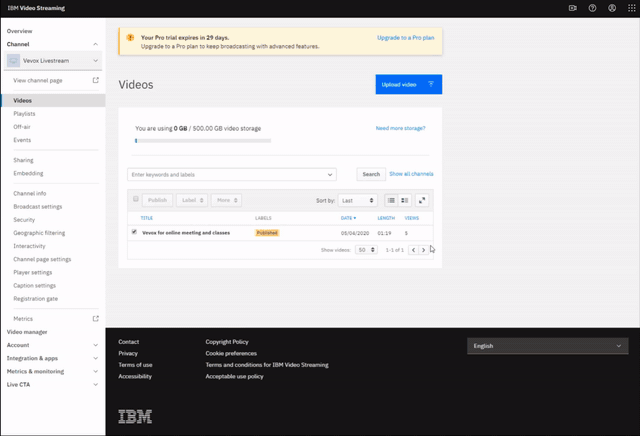Toggle the select-all videos checkbox

click(x=136, y=199)
